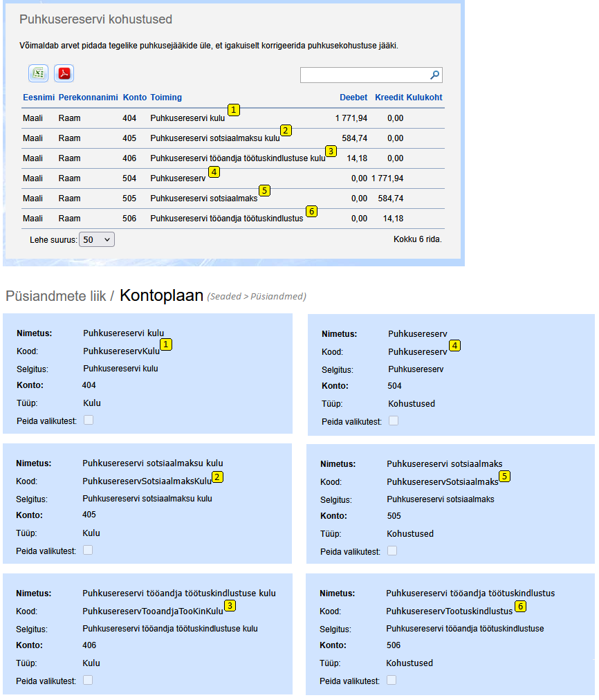Check Peida valikutest for konto 506
Image resolution: width=599 pixels, height=700 pixels.
pos(393,680)
